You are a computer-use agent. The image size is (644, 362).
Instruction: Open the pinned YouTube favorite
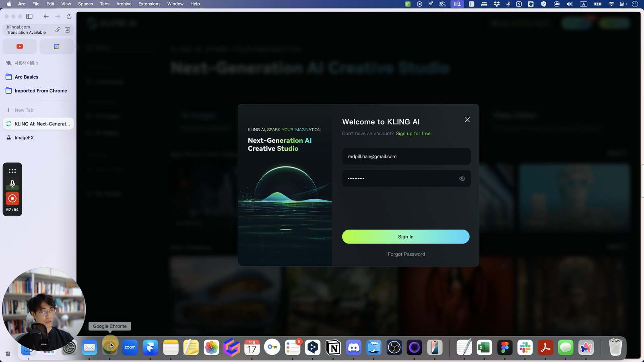(x=20, y=47)
